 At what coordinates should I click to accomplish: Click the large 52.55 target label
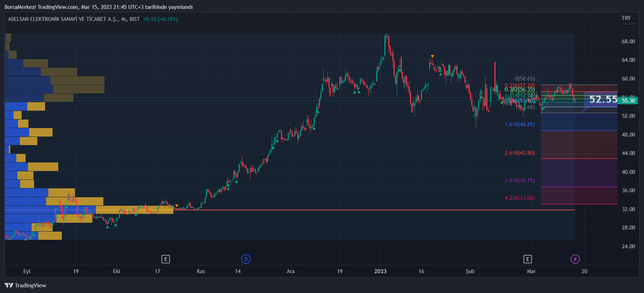603,99
